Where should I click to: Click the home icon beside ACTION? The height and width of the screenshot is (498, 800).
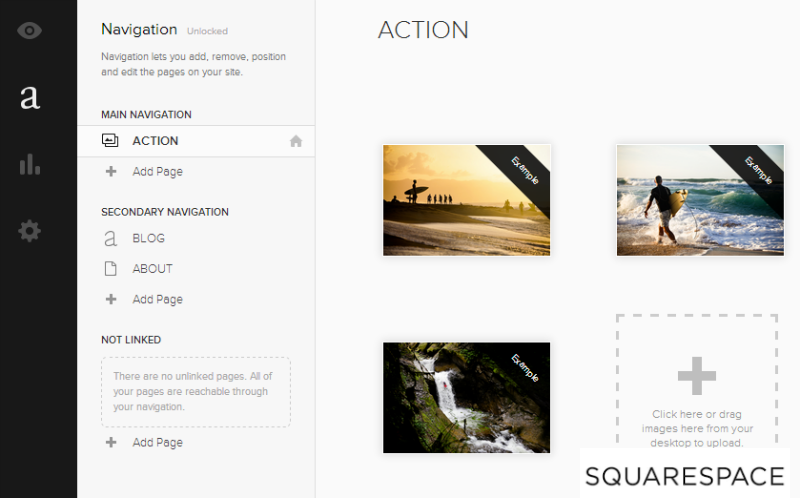click(x=295, y=141)
